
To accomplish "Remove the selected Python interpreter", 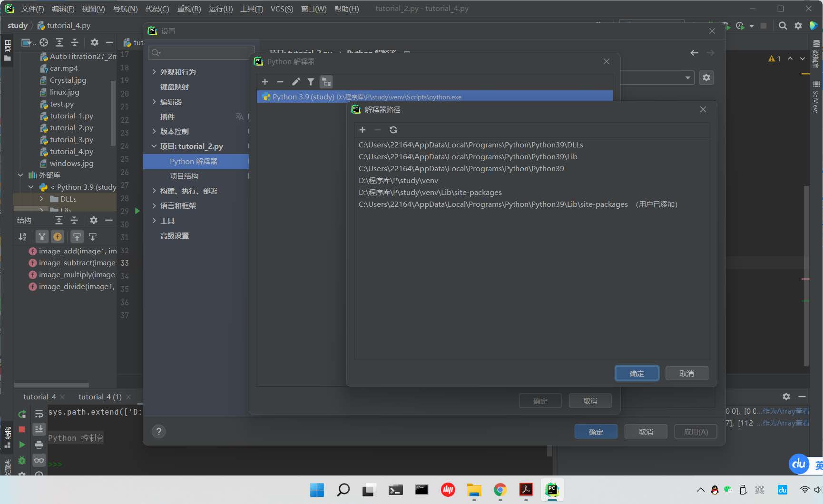I will pyautogui.click(x=280, y=82).
